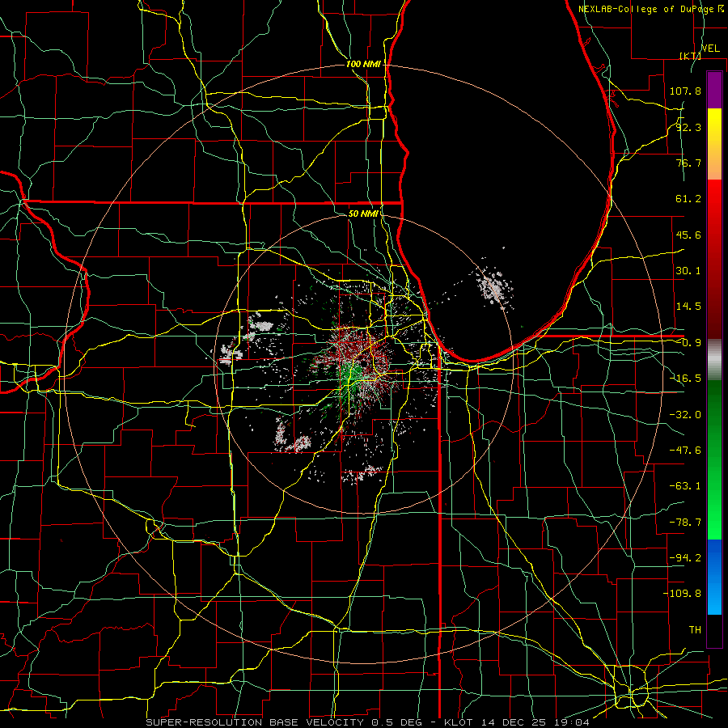Click the 92.3 velocity scale value

point(688,127)
